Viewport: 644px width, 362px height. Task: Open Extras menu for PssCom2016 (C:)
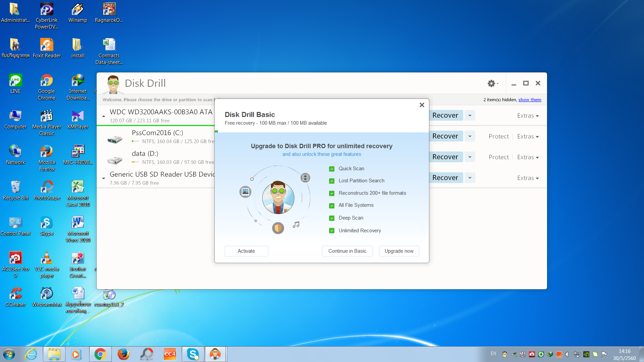(528, 136)
